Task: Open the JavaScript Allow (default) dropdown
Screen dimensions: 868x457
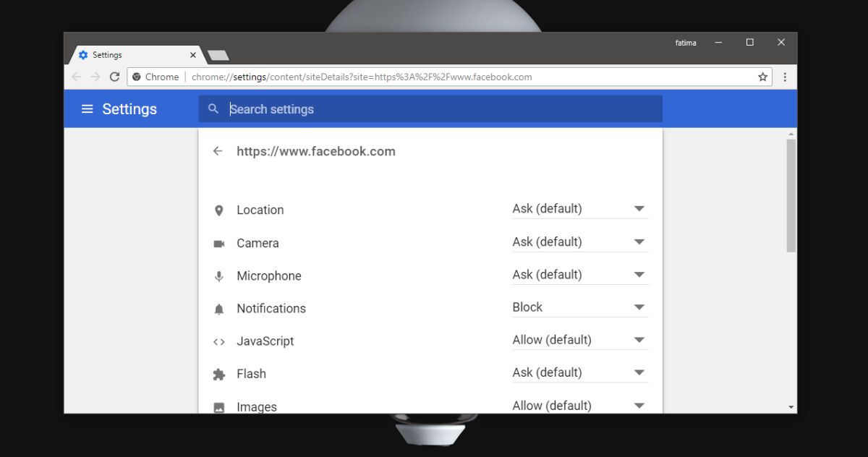Action: coord(580,340)
